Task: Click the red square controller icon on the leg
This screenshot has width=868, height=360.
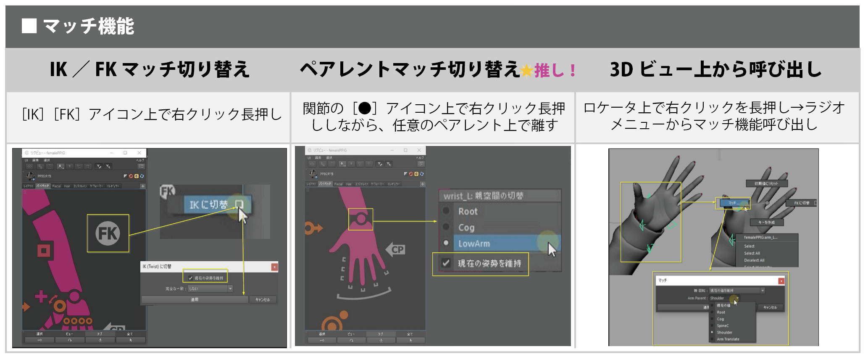Action: (x=43, y=251)
